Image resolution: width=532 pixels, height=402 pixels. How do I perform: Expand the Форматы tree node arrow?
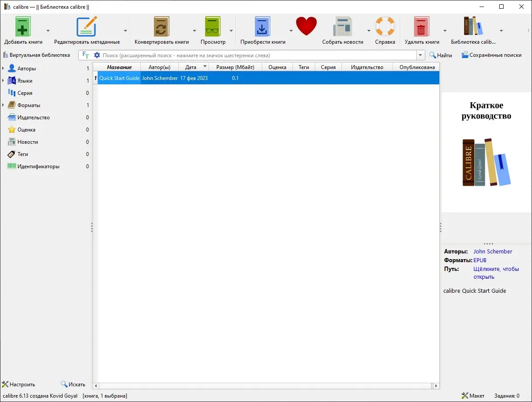pyautogui.click(x=3, y=105)
